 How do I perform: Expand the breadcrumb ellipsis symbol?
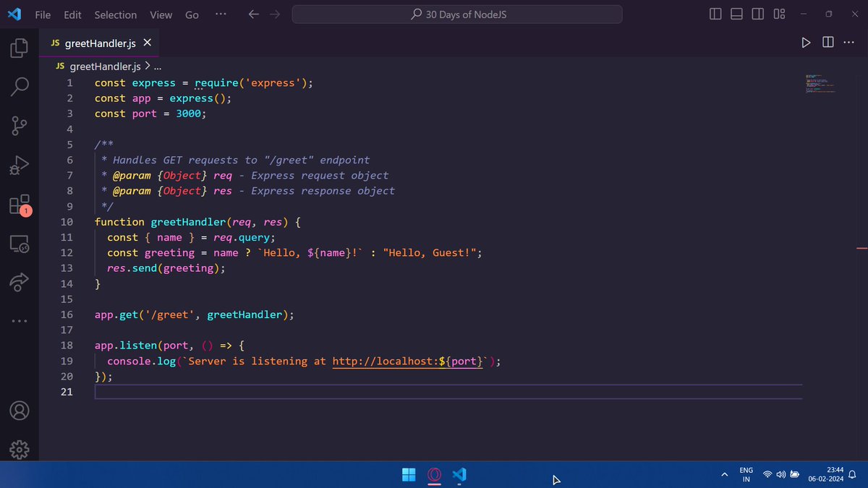tap(158, 67)
